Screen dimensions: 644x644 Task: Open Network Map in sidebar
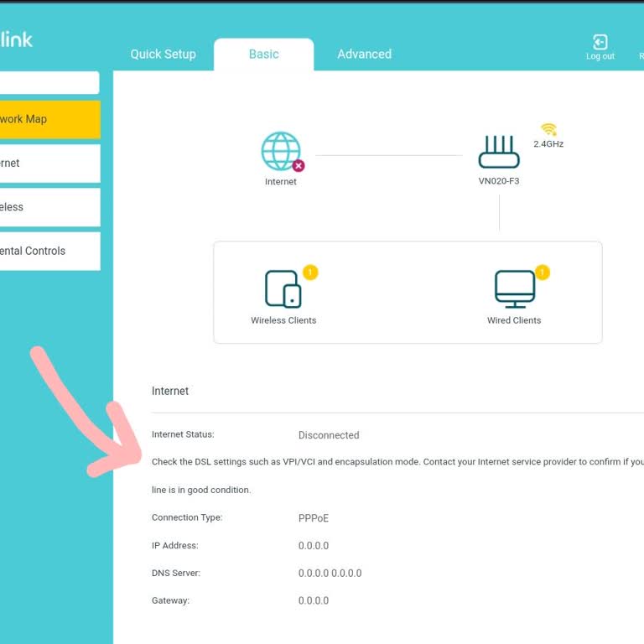[x=50, y=120]
